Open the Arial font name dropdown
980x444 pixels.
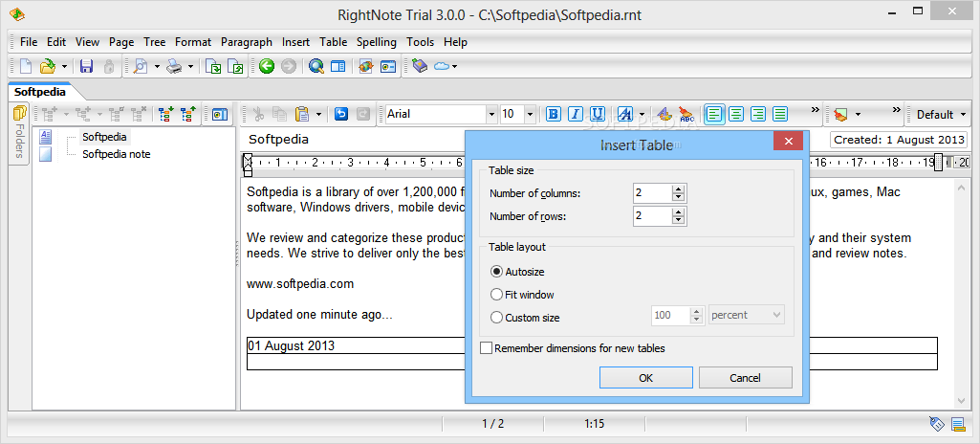tap(491, 115)
